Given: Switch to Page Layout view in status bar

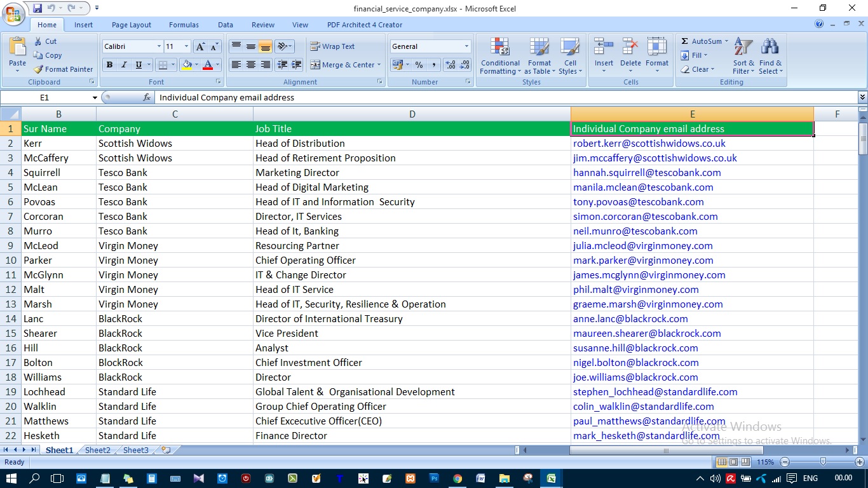Looking at the screenshot, I should point(734,462).
